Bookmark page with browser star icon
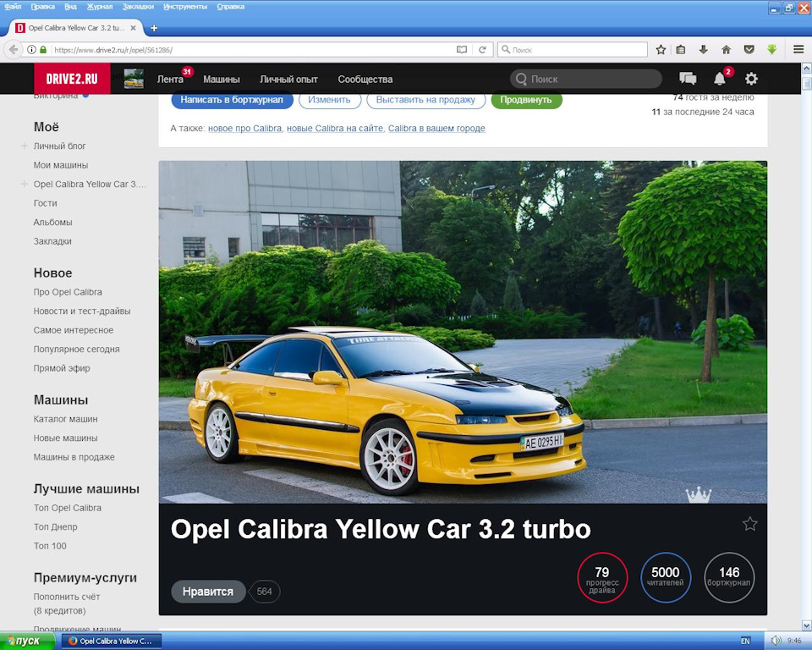Viewport: 812px width, 650px height. click(x=661, y=50)
